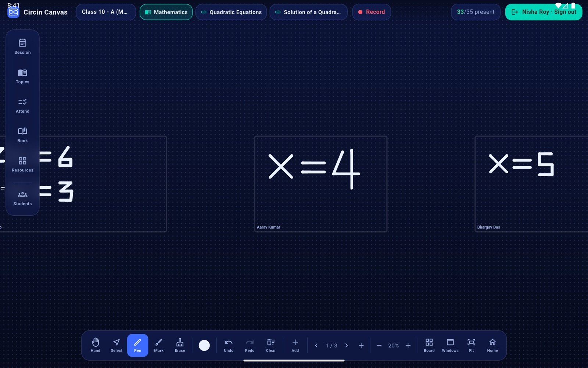Undo the last stroke
This screenshot has width=588, height=368.
coord(229,345)
